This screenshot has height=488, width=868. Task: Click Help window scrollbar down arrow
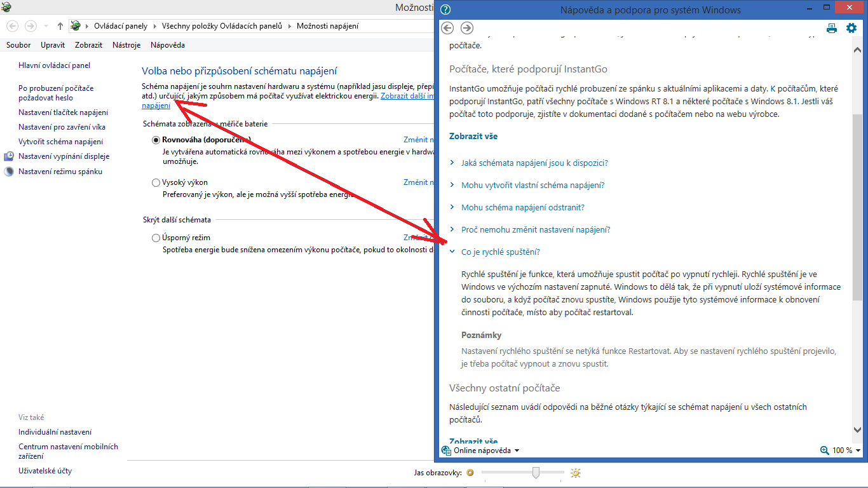pyautogui.click(x=857, y=430)
